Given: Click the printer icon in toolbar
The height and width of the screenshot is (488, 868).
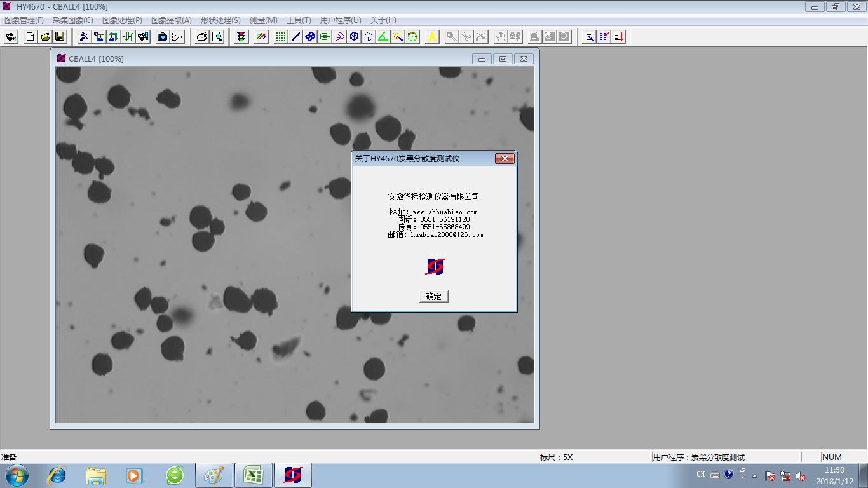Looking at the screenshot, I should (x=202, y=37).
